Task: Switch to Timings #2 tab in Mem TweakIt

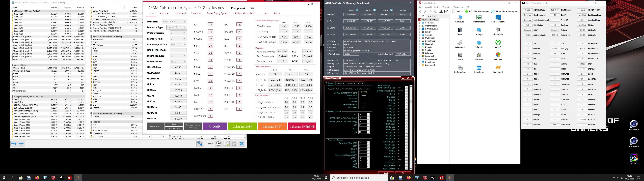Action: click(x=341, y=83)
